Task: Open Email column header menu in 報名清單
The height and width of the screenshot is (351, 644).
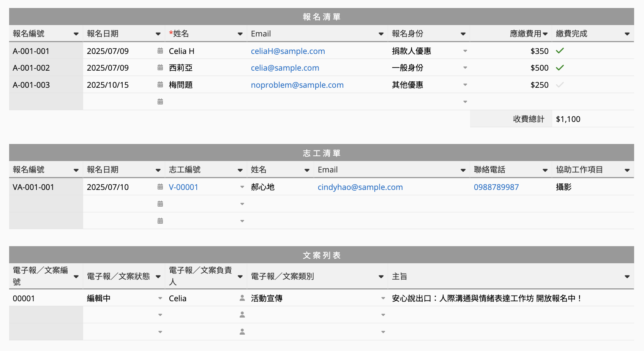Action: (381, 34)
